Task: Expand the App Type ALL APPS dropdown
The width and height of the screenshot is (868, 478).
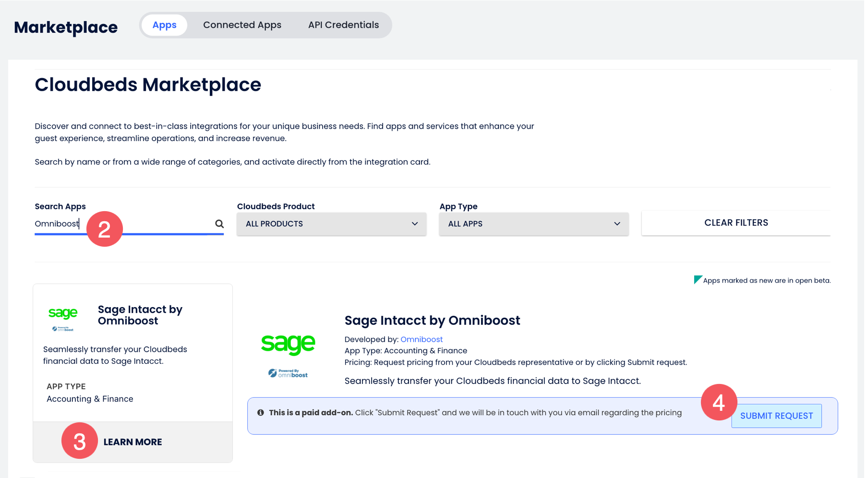Action: 534,224
